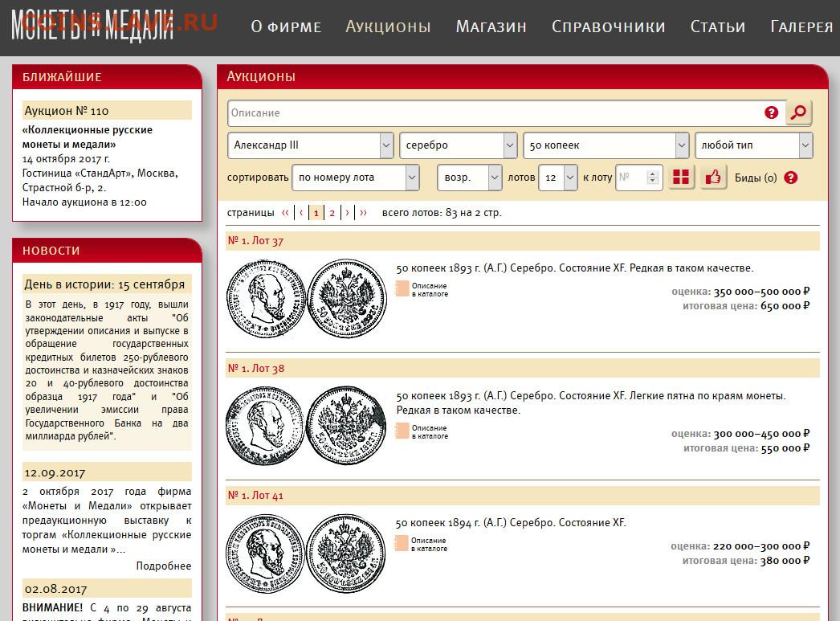Click Подробнее link in news
This screenshot has width=840, height=621.
click(163, 566)
